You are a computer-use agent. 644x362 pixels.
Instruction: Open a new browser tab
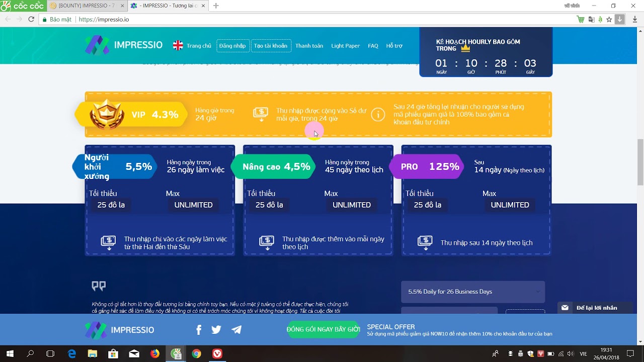click(216, 6)
